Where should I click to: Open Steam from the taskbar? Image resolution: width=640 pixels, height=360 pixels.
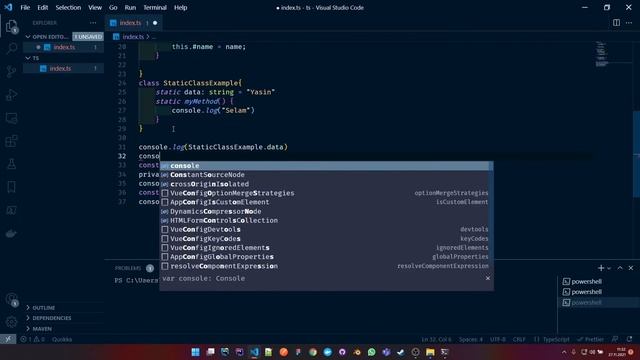click(401, 352)
